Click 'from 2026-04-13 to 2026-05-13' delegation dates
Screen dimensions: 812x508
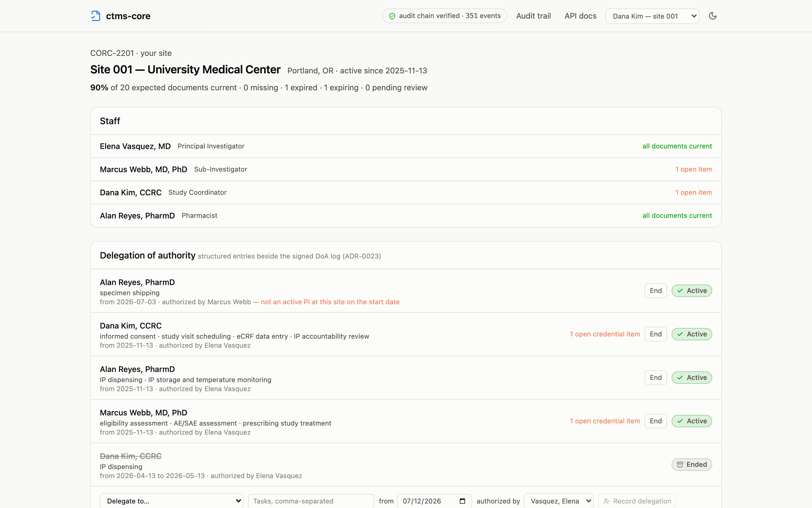click(x=152, y=476)
